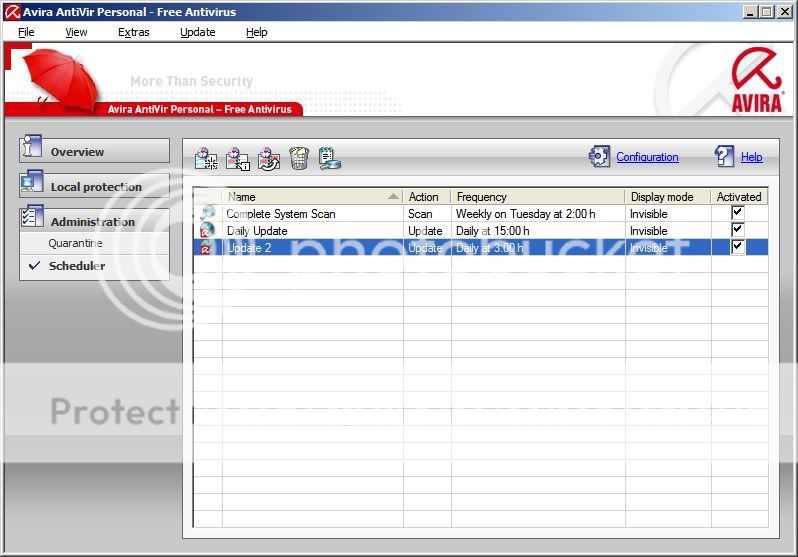Minimize the Avira AntiVir window
The height and width of the screenshot is (557, 798).
(x=749, y=12)
